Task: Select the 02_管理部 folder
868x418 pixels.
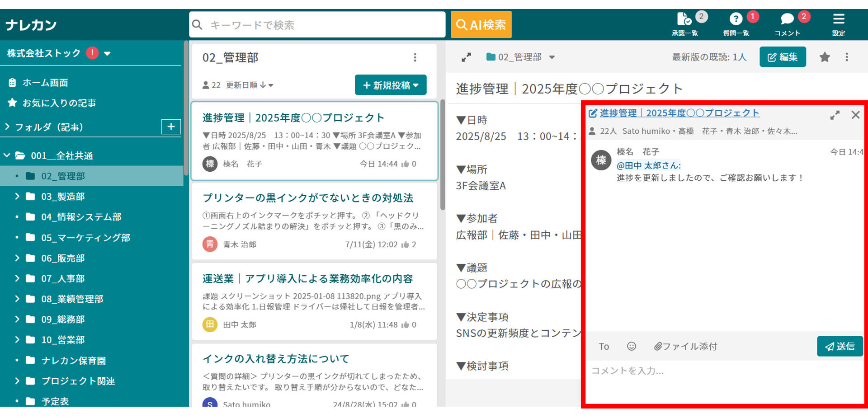Action: 92,176
